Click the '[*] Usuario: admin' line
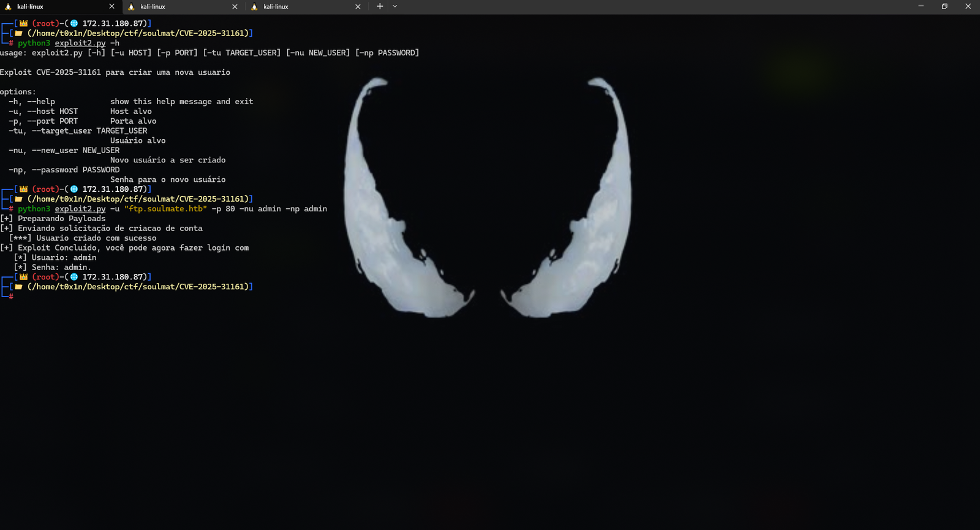The height and width of the screenshot is (530, 980). [x=55, y=258]
